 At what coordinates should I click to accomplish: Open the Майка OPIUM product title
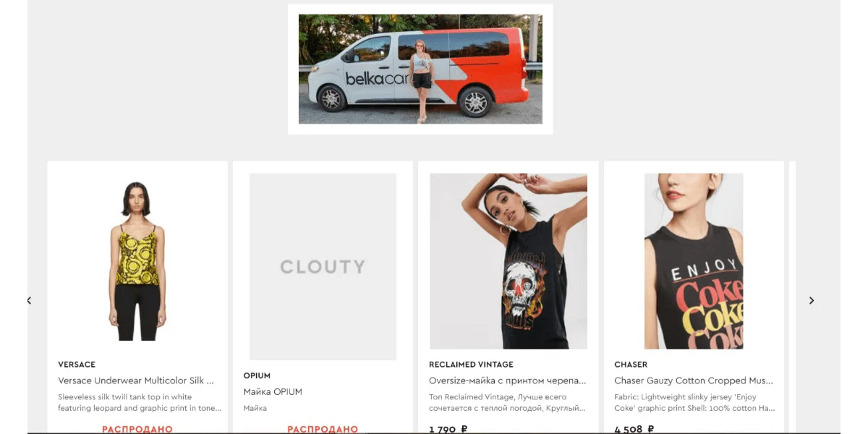pyautogui.click(x=273, y=391)
